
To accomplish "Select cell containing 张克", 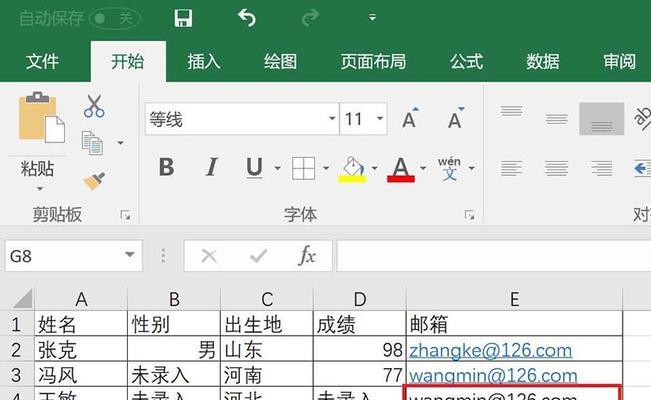I will point(81,349).
